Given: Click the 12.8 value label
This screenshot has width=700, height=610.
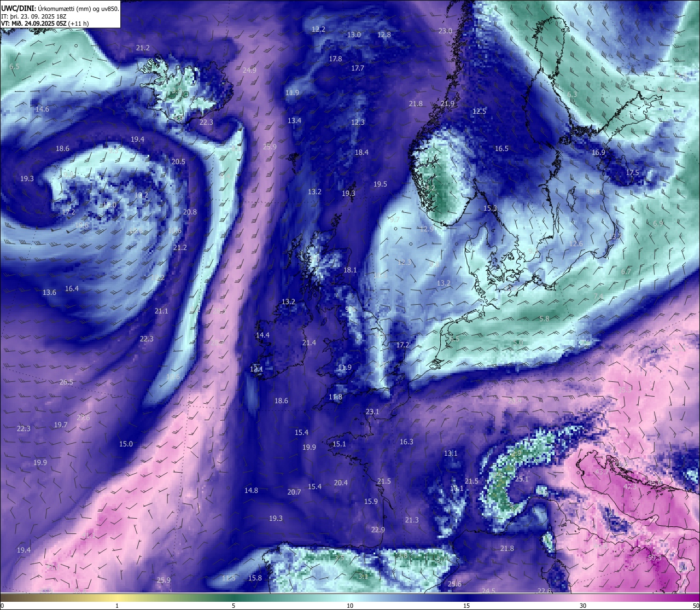Looking at the screenshot, I should (x=384, y=34).
